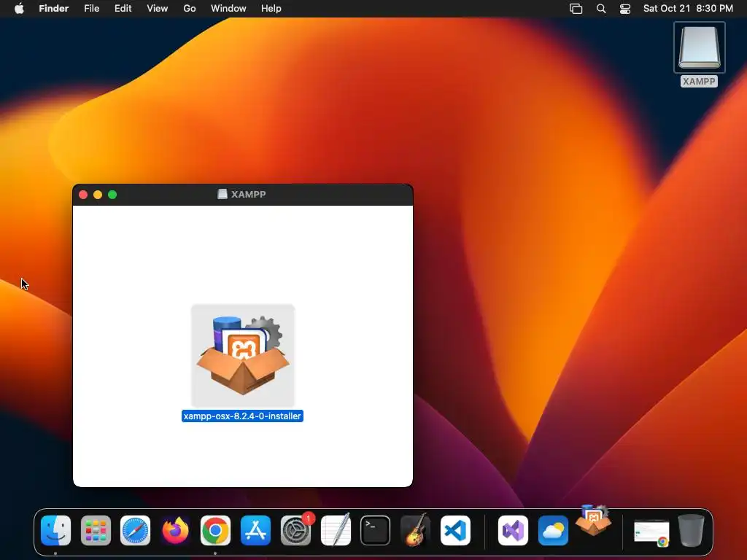Image resolution: width=747 pixels, height=560 pixels.
Task: Select the xampp-osx-8.2.4-0-installer package icon
Action: pos(243,355)
